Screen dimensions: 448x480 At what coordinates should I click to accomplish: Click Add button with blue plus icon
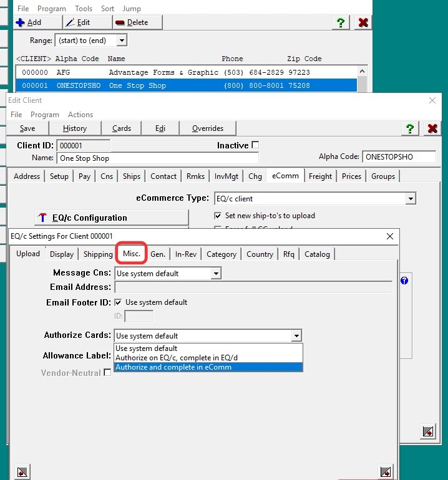click(x=37, y=22)
